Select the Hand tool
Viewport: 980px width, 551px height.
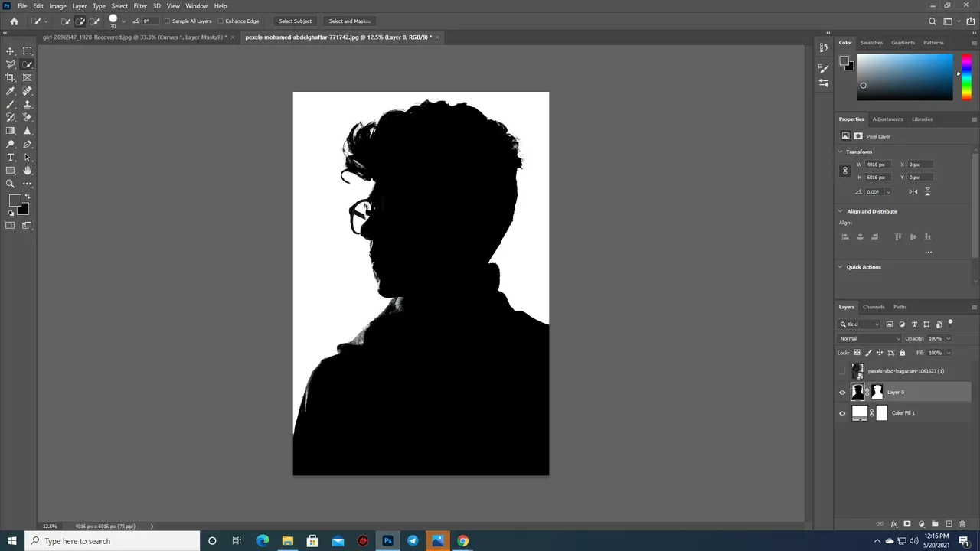pos(28,171)
